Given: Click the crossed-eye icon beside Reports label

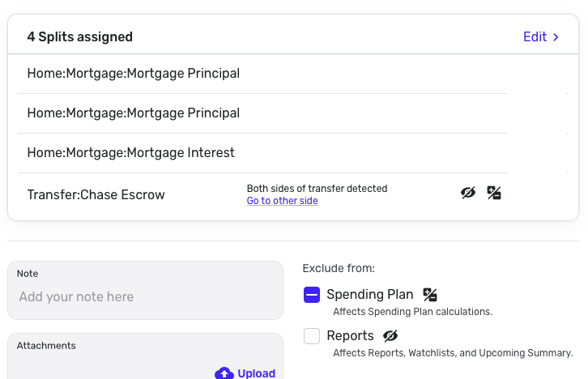Looking at the screenshot, I should pyautogui.click(x=391, y=336).
